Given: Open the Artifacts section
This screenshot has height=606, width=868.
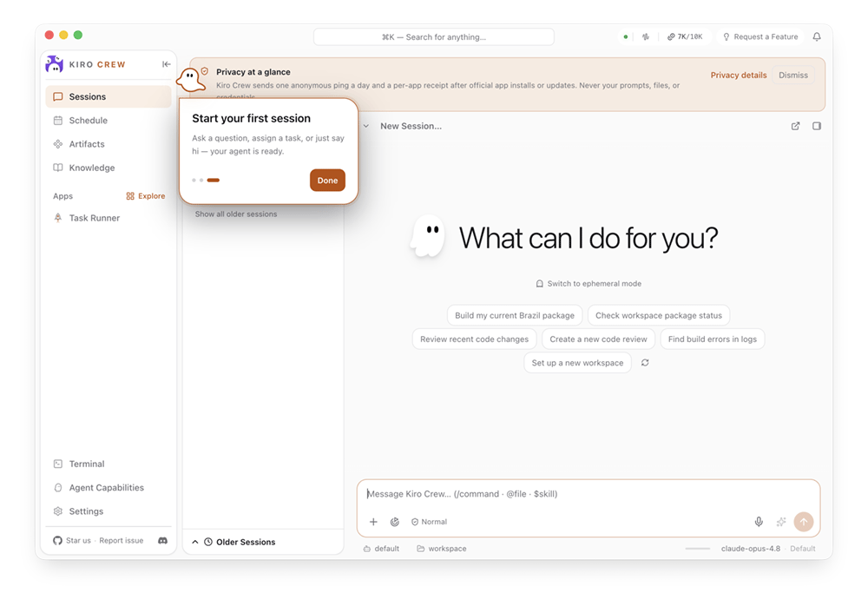Looking at the screenshot, I should point(108,144).
